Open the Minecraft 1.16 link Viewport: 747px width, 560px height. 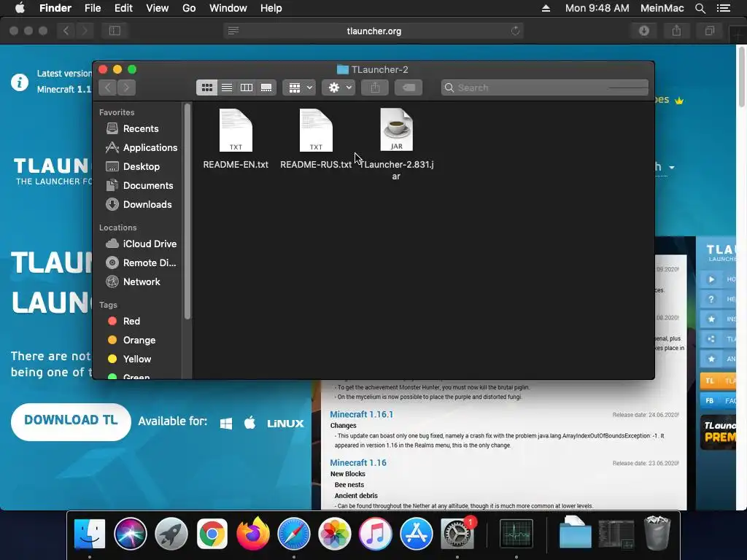(358, 463)
